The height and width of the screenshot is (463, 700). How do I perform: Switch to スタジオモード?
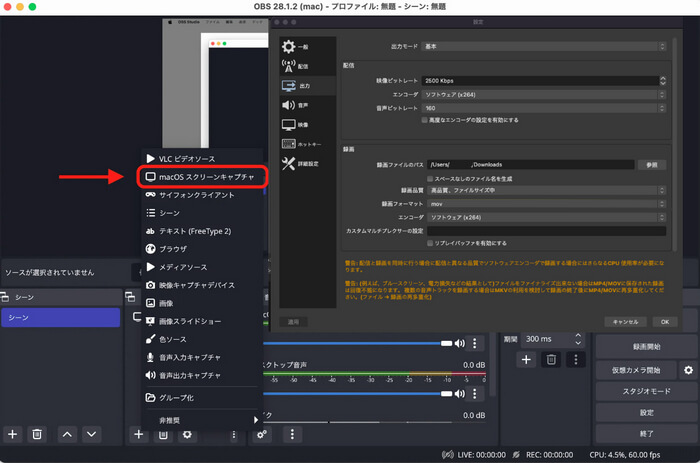tap(646, 391)
